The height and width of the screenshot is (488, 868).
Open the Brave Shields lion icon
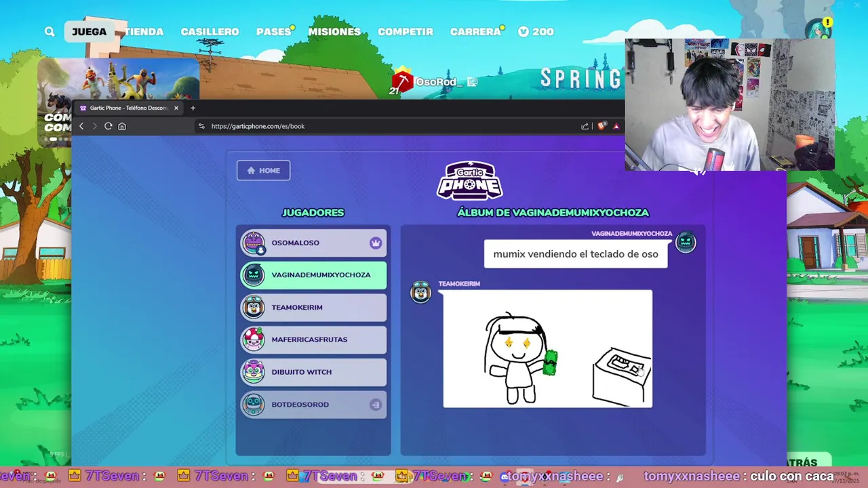[x=601, y=126]
